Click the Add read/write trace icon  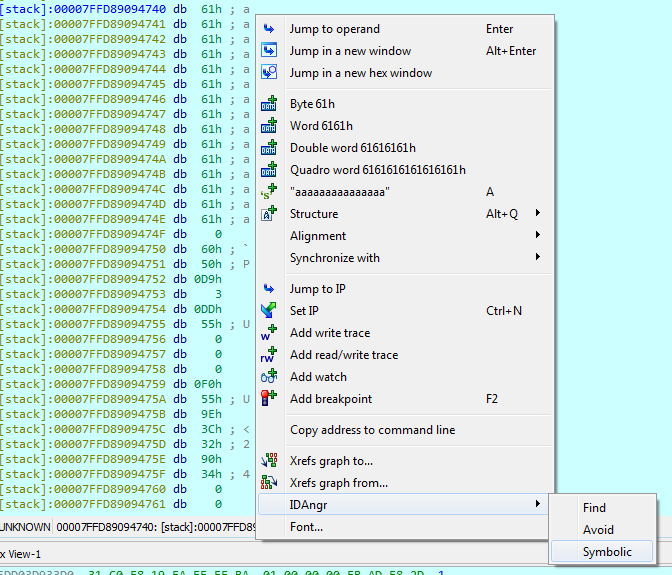269,355
